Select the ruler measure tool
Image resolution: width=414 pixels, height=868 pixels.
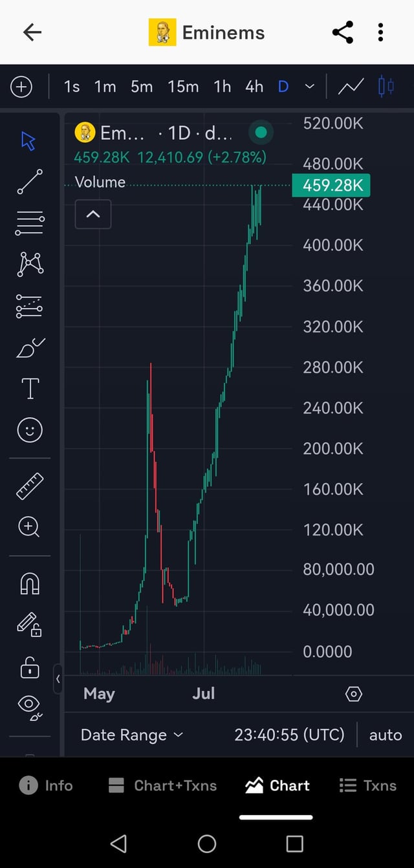[x=30, y=486]
